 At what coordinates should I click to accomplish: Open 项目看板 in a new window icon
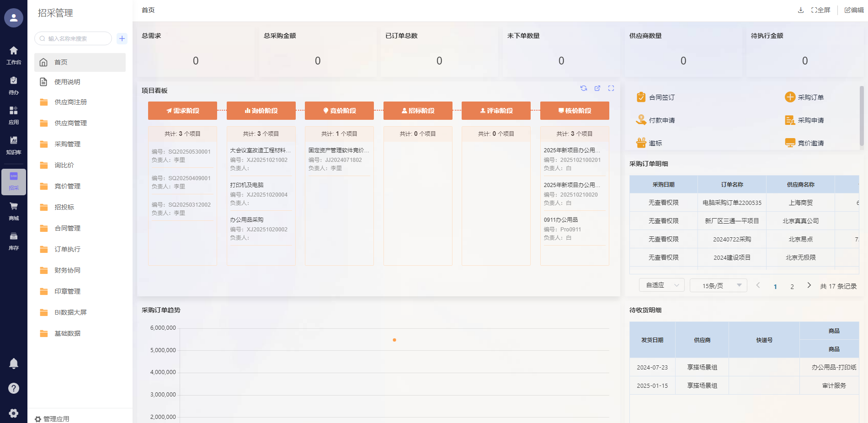tap(597, 88)
